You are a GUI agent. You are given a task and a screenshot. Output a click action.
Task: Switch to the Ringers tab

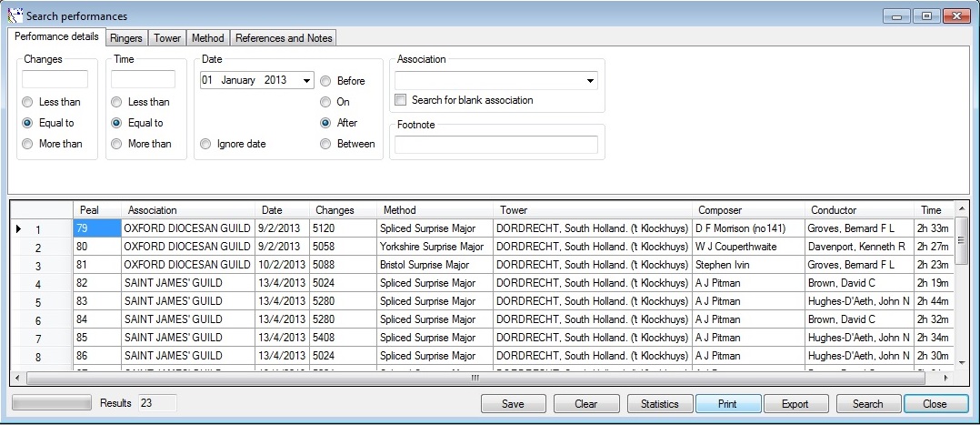pos(125,38)
